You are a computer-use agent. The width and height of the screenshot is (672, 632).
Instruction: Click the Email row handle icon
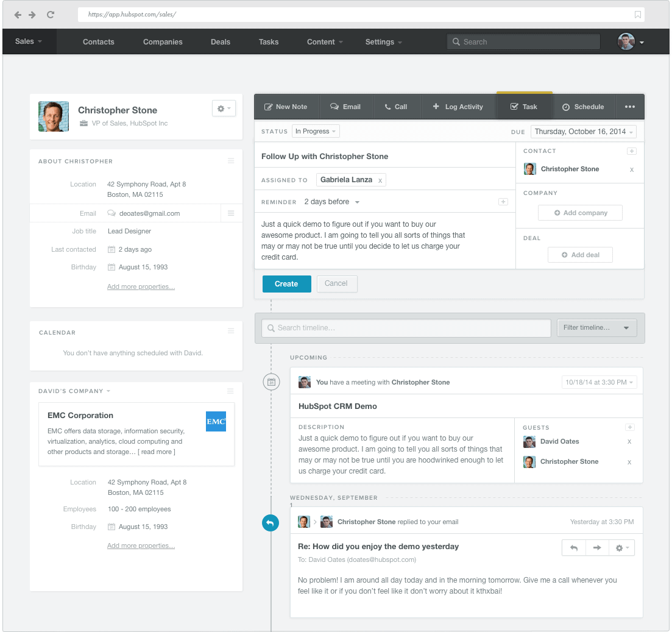(x=231, y=213)
